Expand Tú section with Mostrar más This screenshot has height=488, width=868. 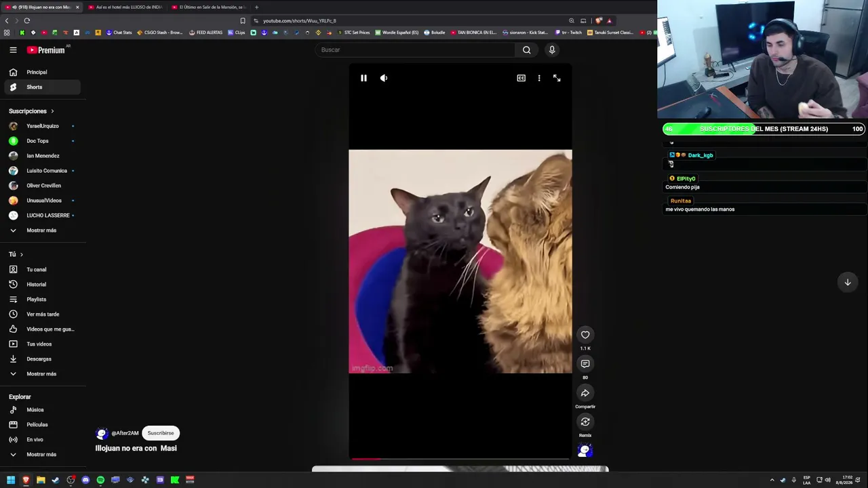point(43,374)
